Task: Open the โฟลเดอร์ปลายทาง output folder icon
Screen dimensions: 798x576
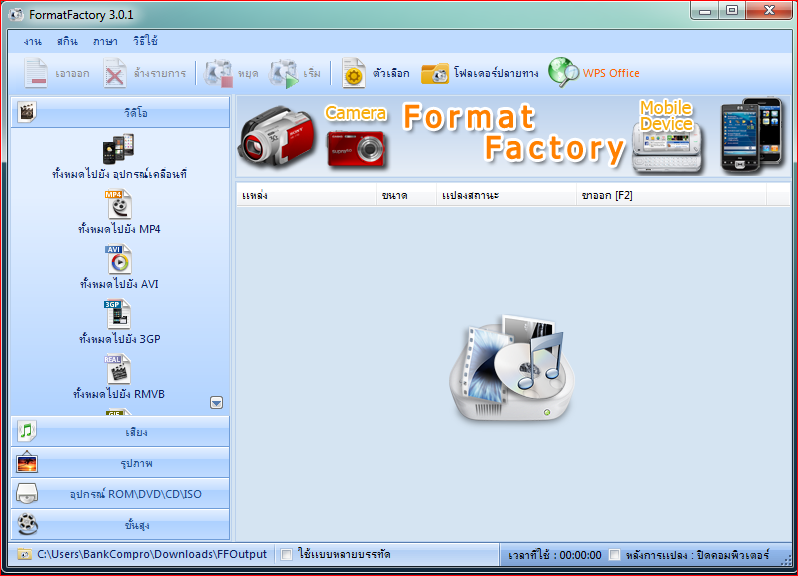Action: [435, 74]
